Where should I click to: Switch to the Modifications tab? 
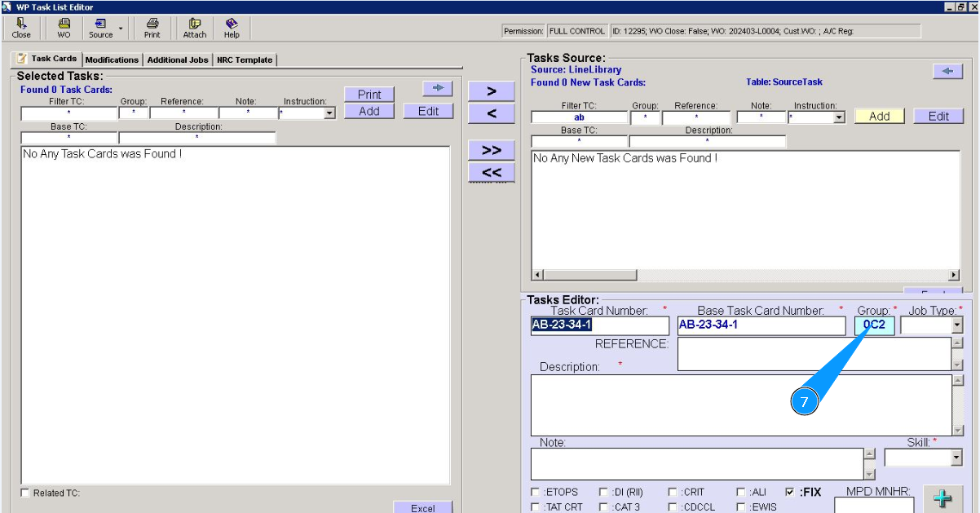pos(112,60)
